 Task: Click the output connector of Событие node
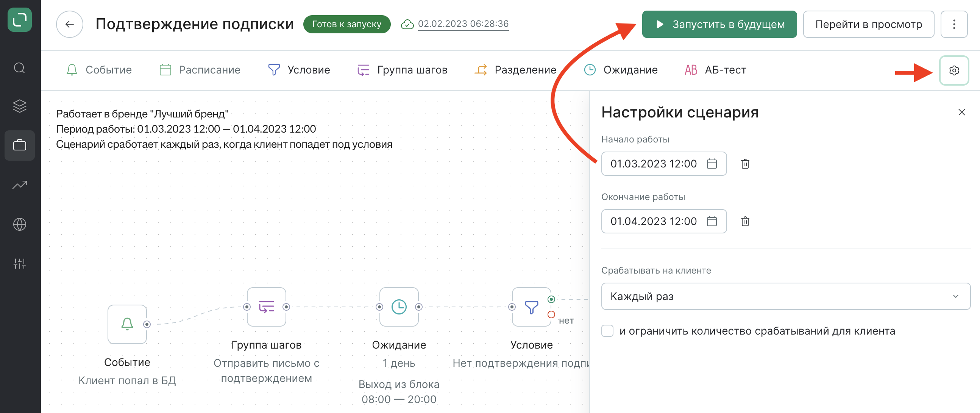[147, 324]
